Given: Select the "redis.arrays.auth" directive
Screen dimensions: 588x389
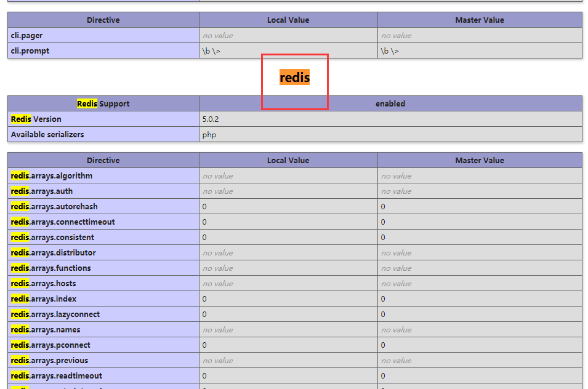Looking at the screenshot, I should tap(42, 191).
